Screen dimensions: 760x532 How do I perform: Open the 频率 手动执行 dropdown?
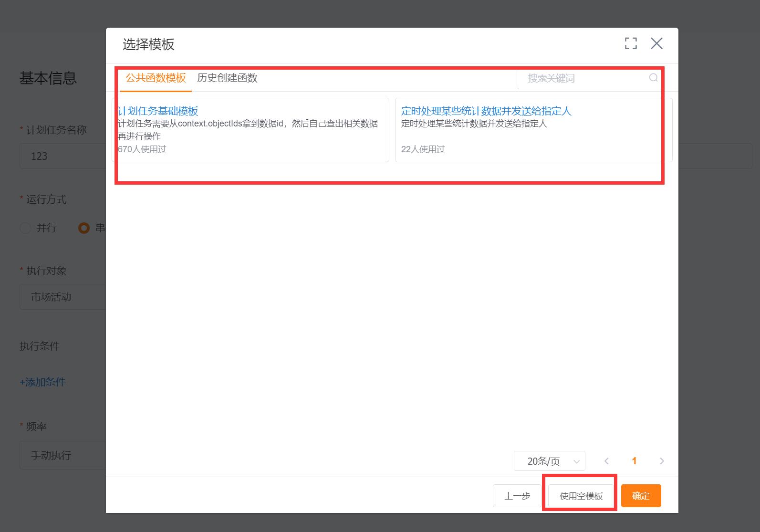[x=62, y=455]
